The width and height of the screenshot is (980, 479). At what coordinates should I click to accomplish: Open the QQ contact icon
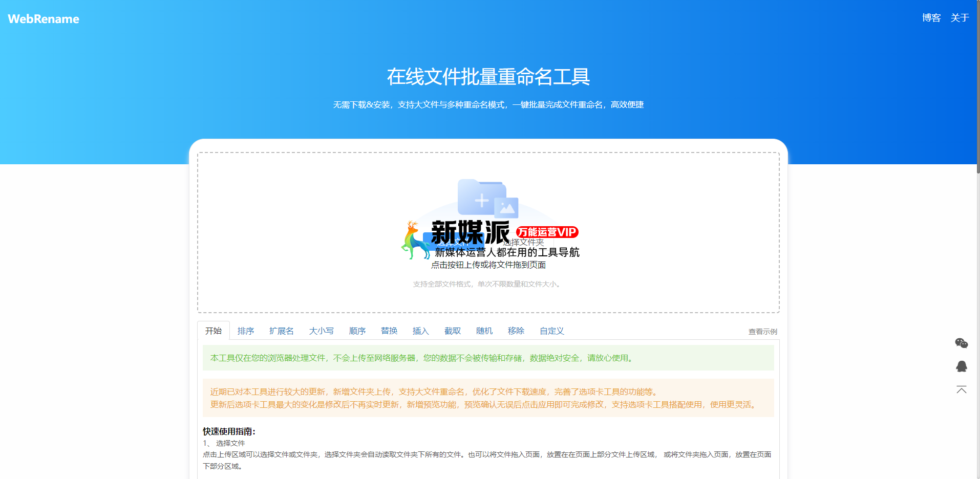click(961, 366)
